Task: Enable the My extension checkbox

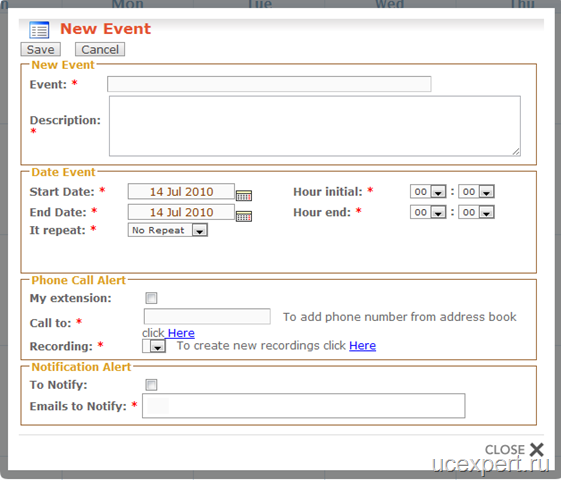Action: (x=151, y=298)
